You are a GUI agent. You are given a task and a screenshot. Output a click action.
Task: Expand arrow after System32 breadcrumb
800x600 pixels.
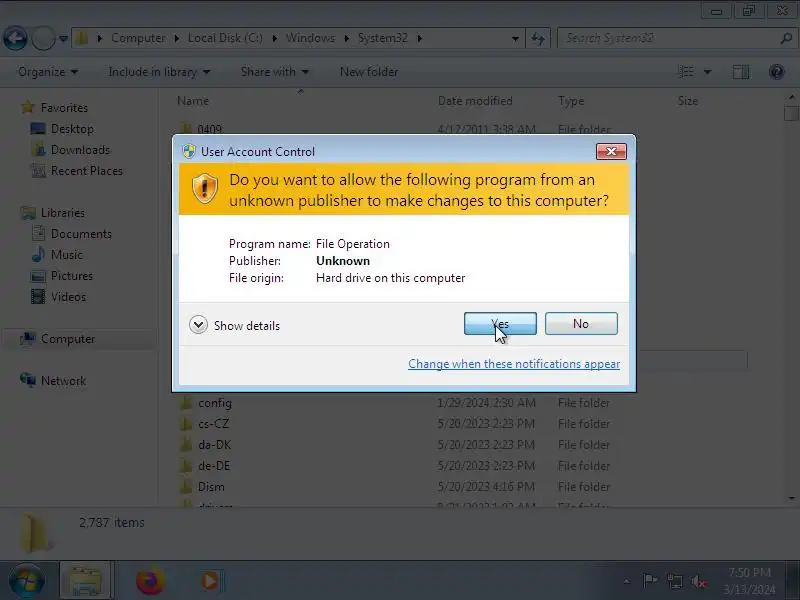point(419,38)
